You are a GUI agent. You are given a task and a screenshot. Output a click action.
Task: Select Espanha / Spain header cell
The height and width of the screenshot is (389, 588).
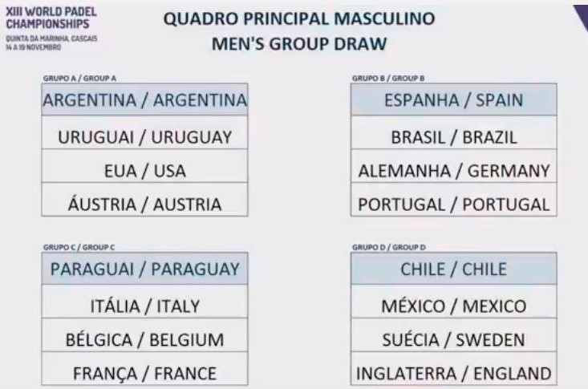pos(454,99)
